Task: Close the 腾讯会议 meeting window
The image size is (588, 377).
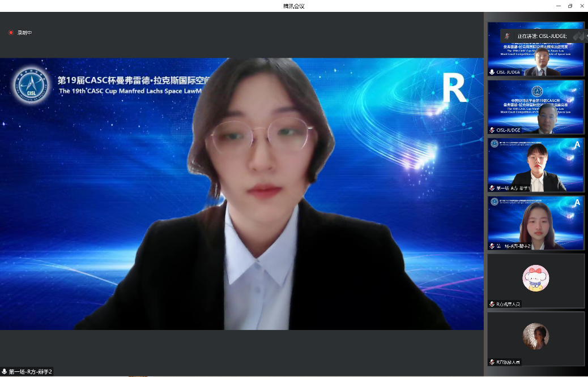Action: (x=582, y=6)
